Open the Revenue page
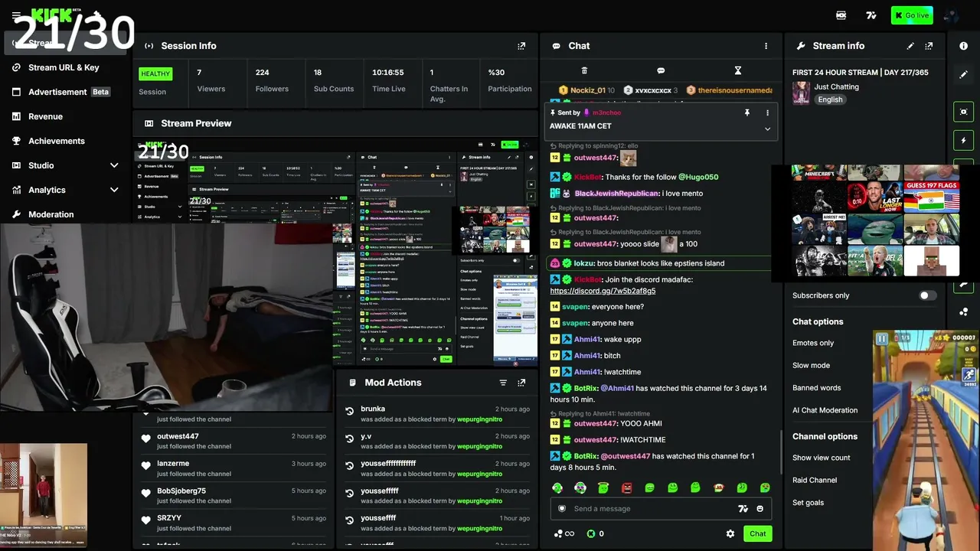The width and height of the screenshot is (980, 551). tap(64, 116)
